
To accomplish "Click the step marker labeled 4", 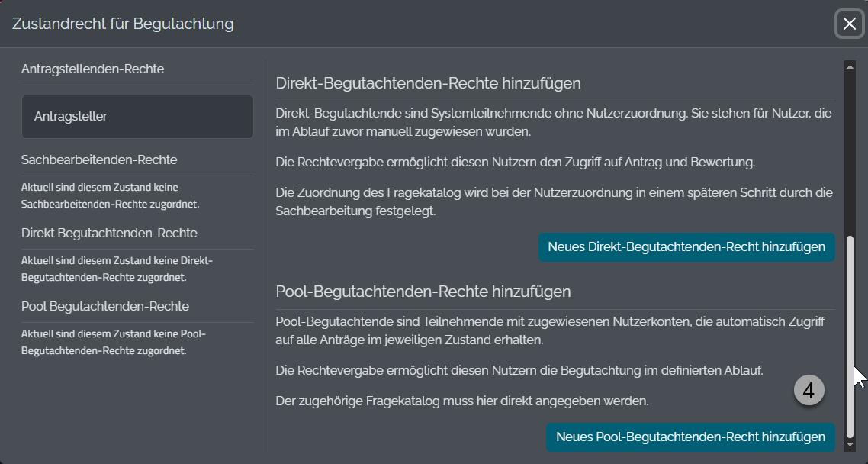I will (810, 390).
